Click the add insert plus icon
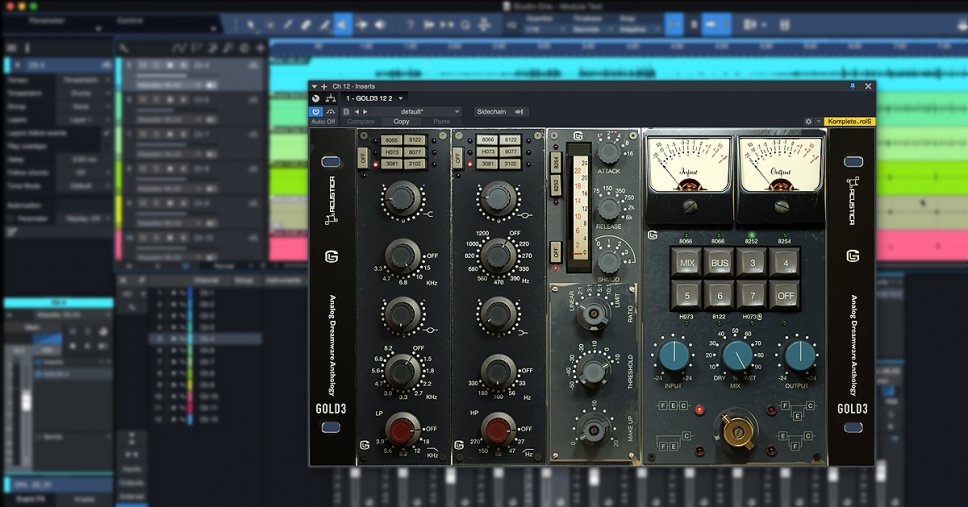This screenshot has height=507, width=968. [x=324, y=87]
